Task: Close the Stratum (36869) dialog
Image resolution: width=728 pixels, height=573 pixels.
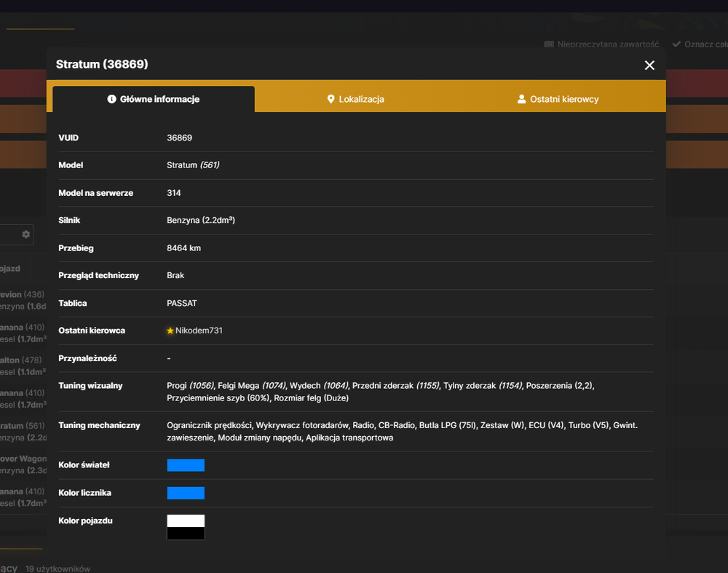Action: (x=649, y=66)
